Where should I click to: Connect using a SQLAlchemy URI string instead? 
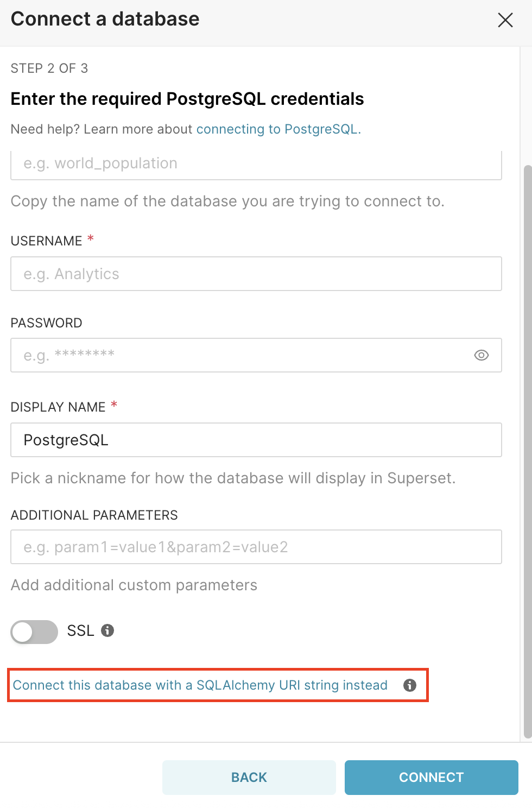[x=200, y=685]
